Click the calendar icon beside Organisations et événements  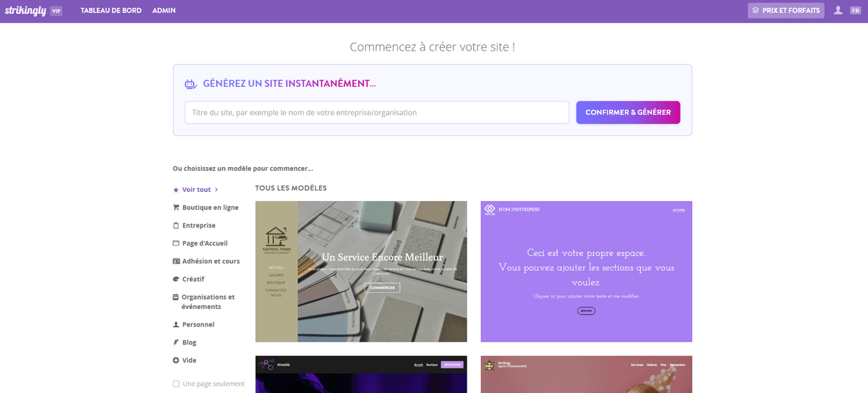pyautogui.click(x=176, y=297)
